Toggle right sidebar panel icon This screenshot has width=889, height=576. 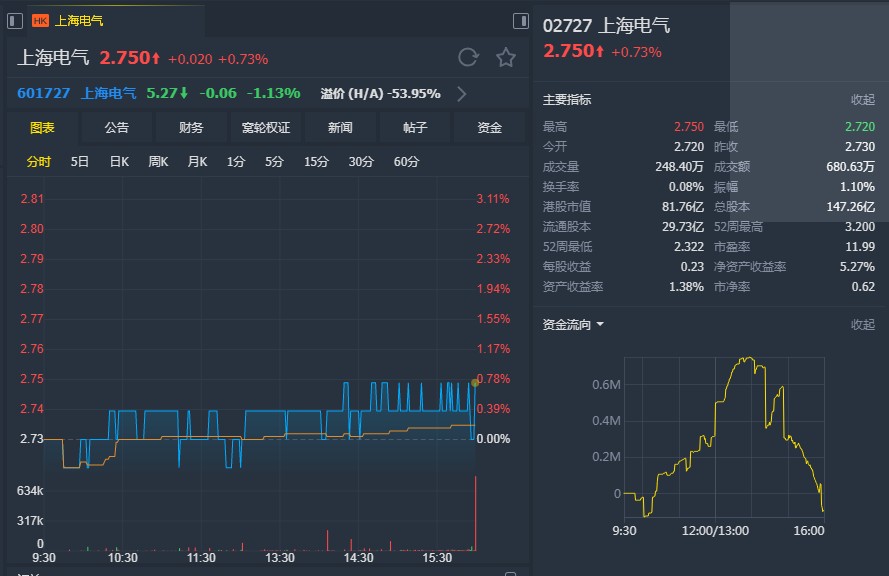520,21
